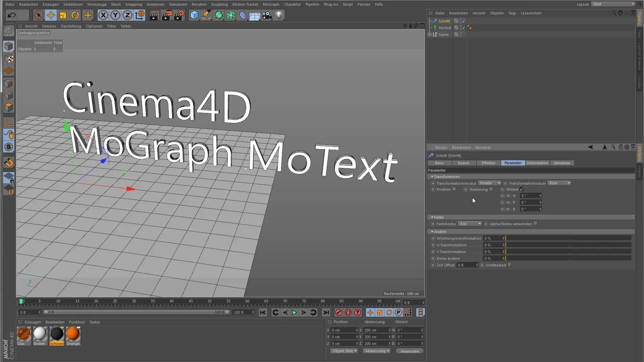This screenshot has height=362, width=644.
Task: Select the Schritt effector object
Action: (x=444, y=21)
